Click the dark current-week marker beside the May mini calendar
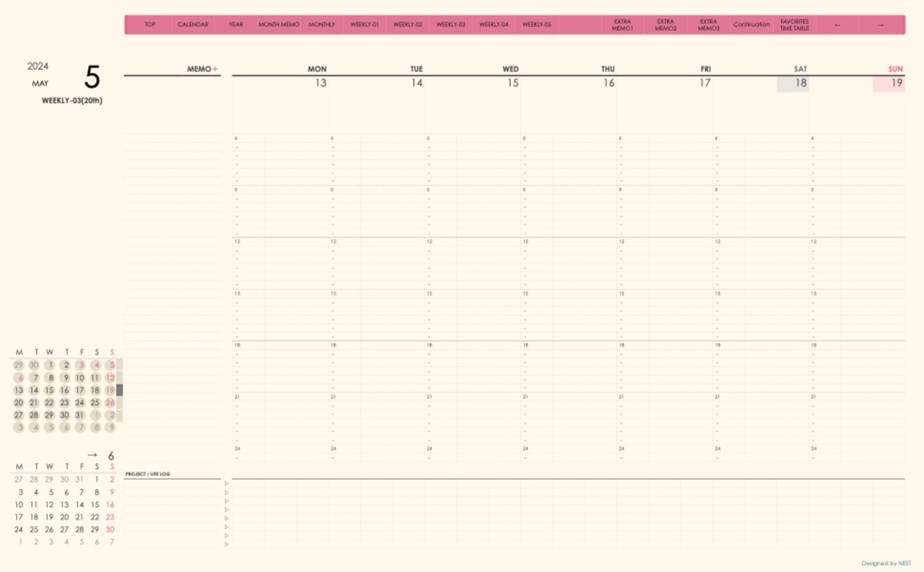This screenshot has width=924, height=572. [x=120, y=390]
